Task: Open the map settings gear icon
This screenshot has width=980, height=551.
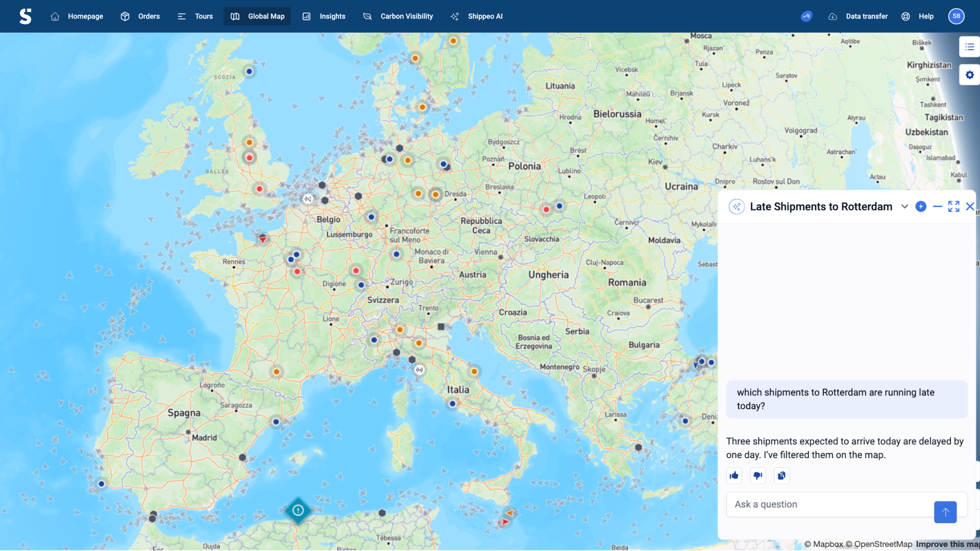Action: pyautogui.click(x=970, y=74)
